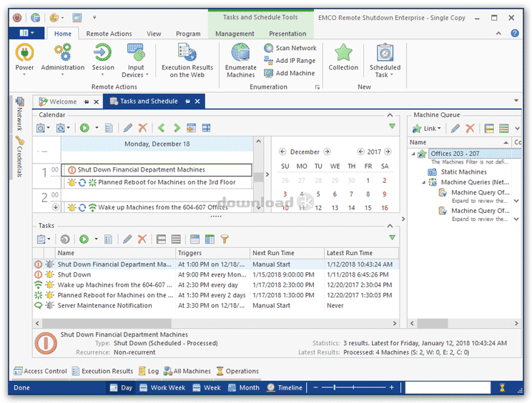
Task: Select the Planned Reboot calendar entry
Action: click(159, 182)
